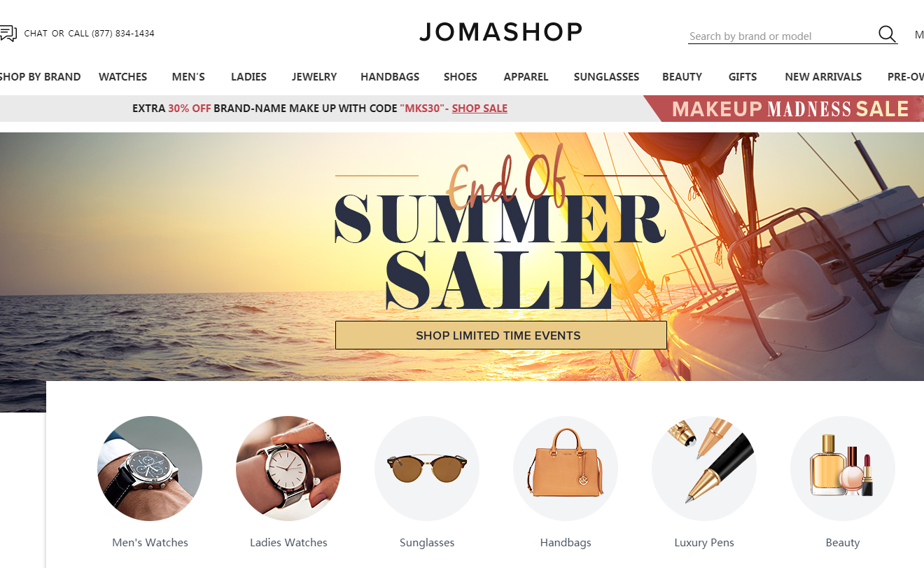Focus the search by brand field
The image size is (924, 568).
pyautogui.click(x=782, y=36)
